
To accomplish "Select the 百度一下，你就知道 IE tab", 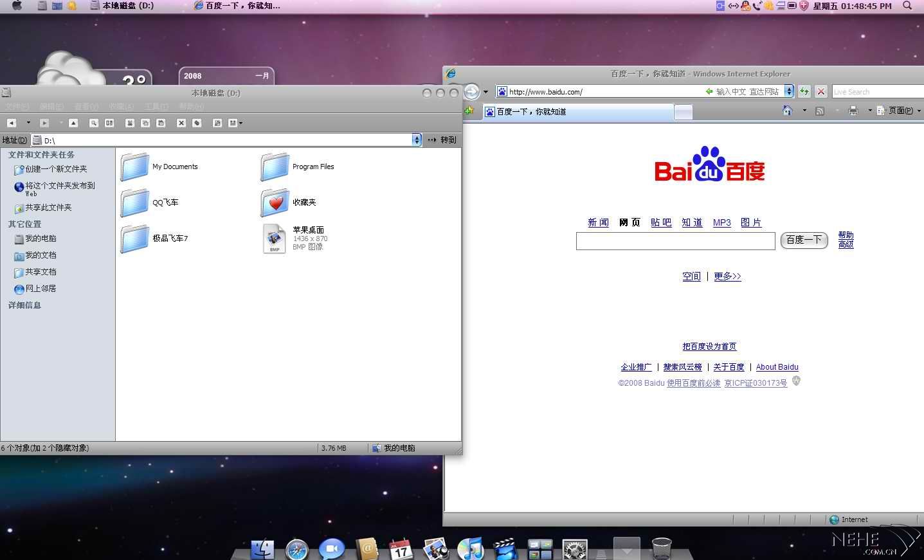I will tap(577, 112).
